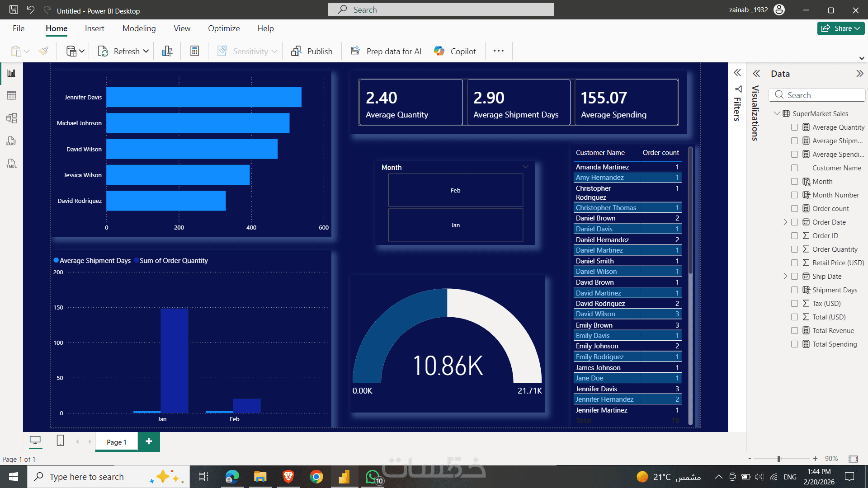Open DAX query view icon

11,141
